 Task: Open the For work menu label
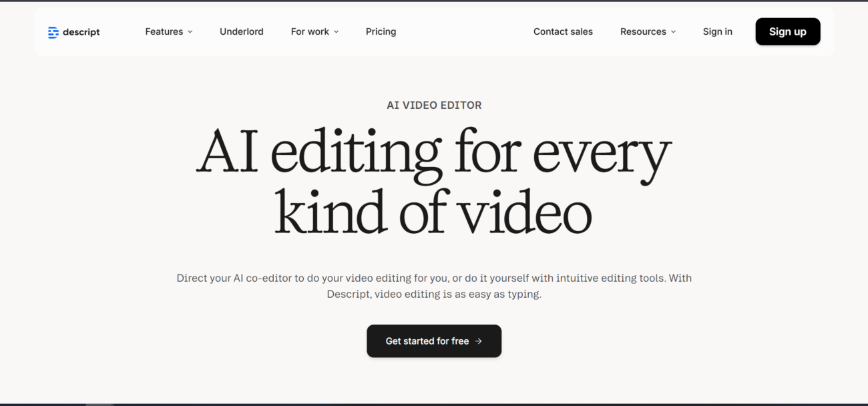tap(309, 31)
